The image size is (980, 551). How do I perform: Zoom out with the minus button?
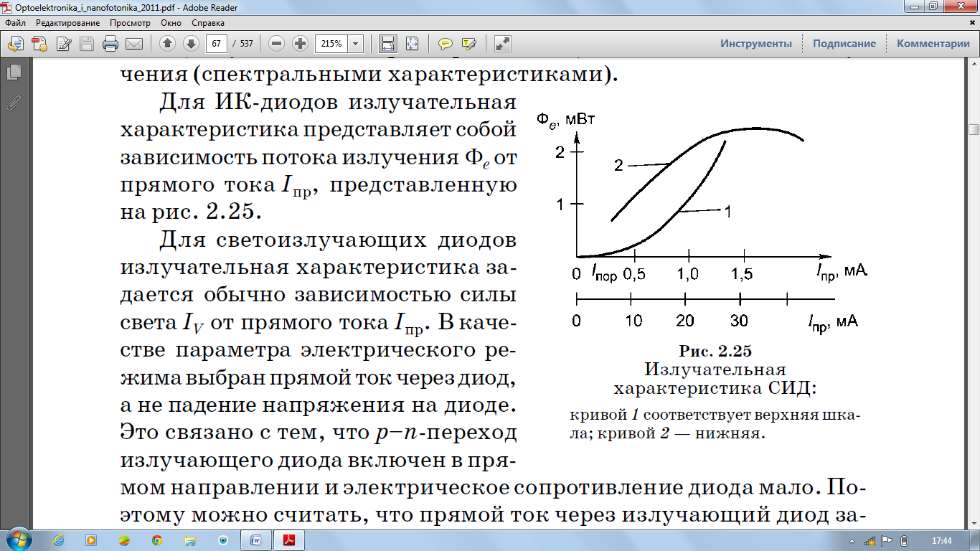[277, 44]
